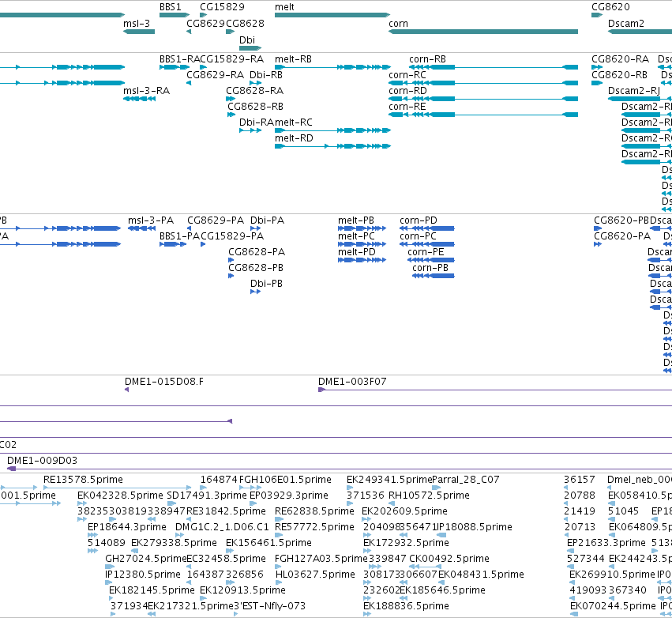Image resolution: width=672 pixels, height=618 pixels.
Task: Select transcript melt-RB label
Action: click(293, 59)
